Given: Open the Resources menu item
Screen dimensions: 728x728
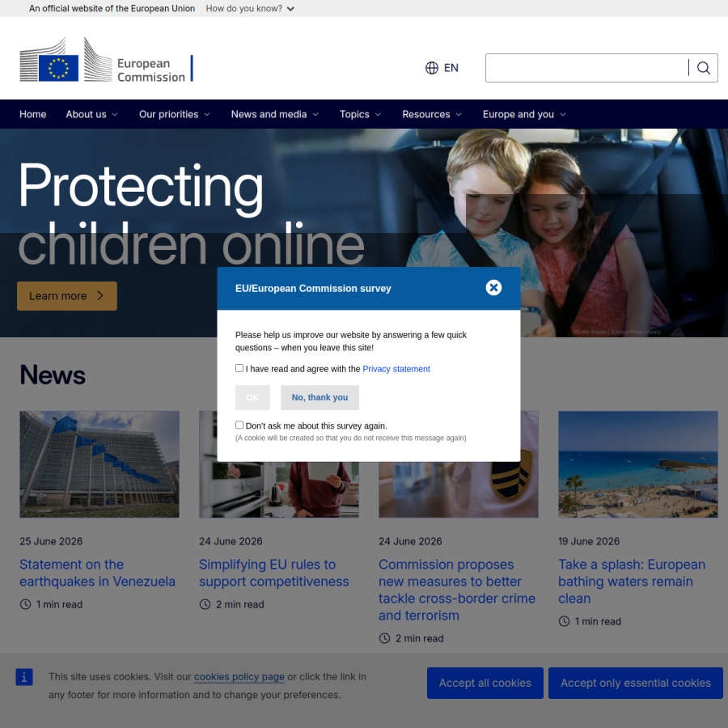Looking at the screenshot, I should click(425, 114).
